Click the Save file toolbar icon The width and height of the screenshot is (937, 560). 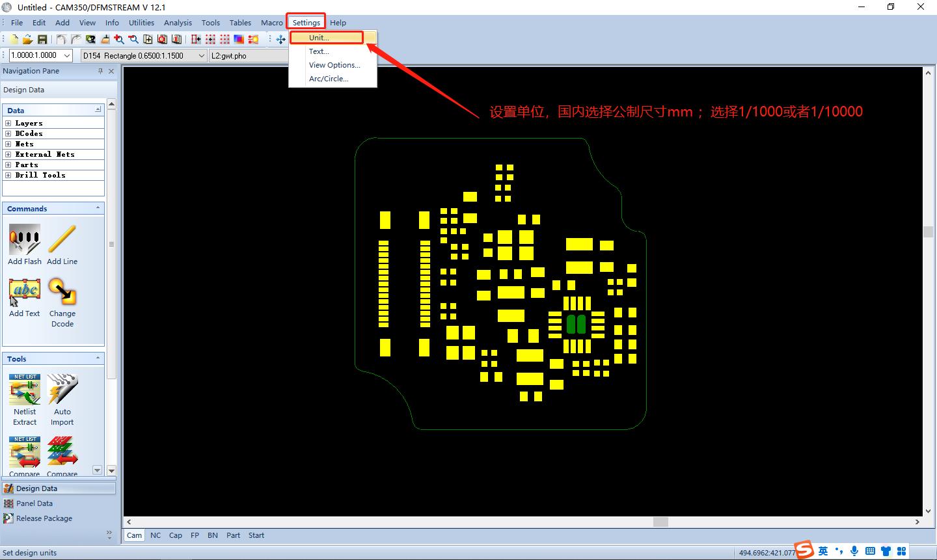tap(42, 40)
